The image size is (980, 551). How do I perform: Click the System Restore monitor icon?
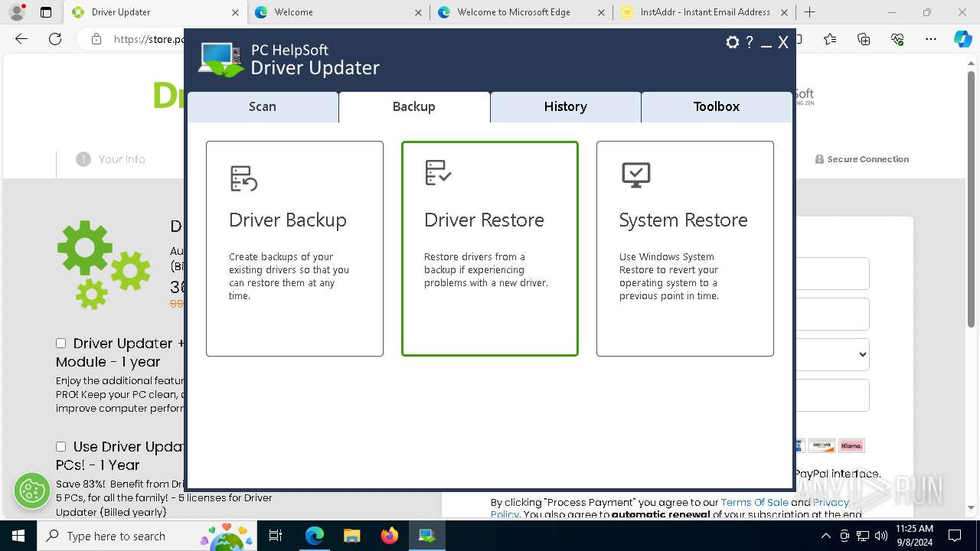tap(636, 174)
